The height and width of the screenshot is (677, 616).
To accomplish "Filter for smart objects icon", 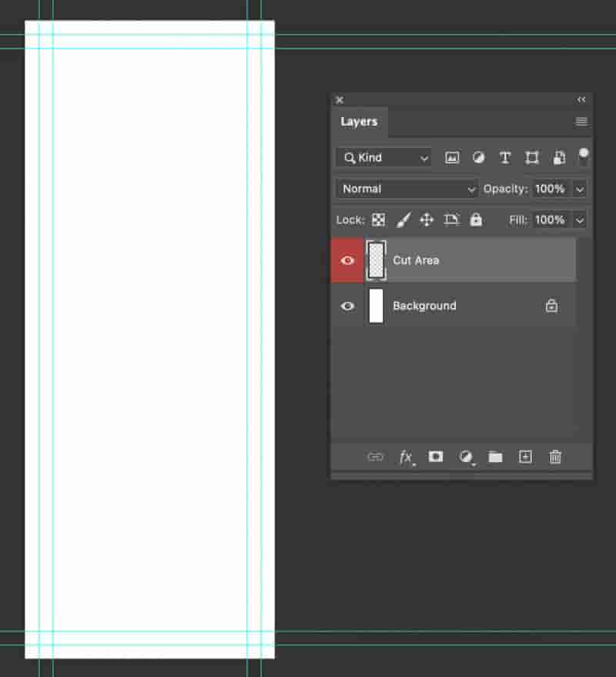I will (x=559, y=158).
